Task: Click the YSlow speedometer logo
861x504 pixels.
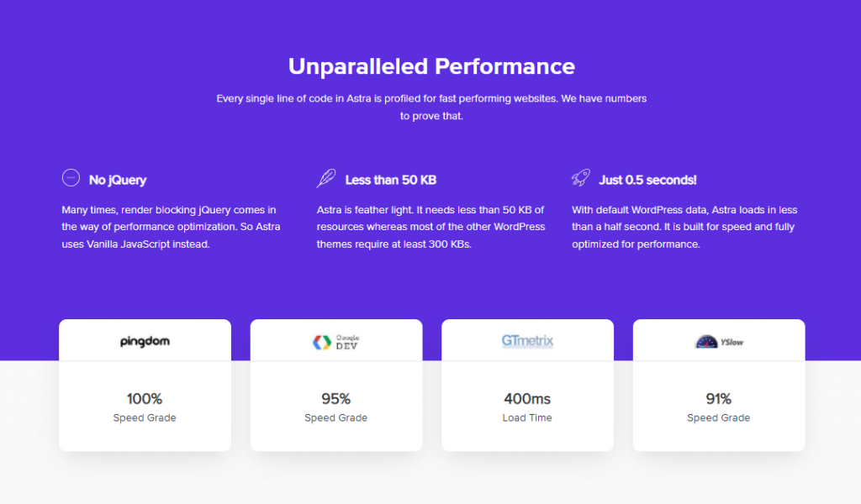Action: coord(719,342)
